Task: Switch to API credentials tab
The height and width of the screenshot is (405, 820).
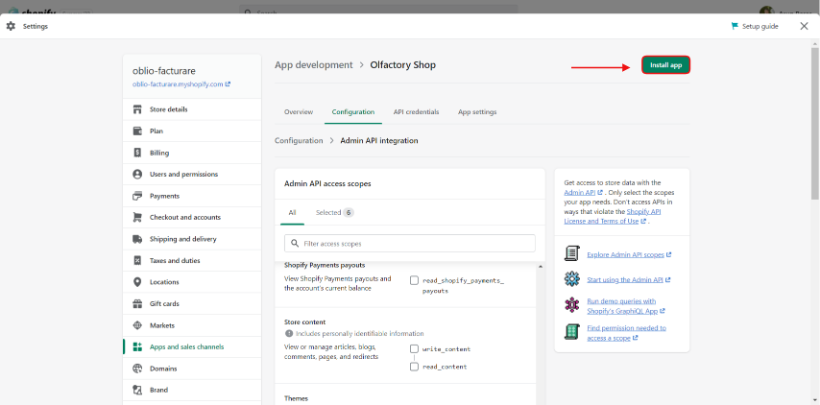Action: 416,112
